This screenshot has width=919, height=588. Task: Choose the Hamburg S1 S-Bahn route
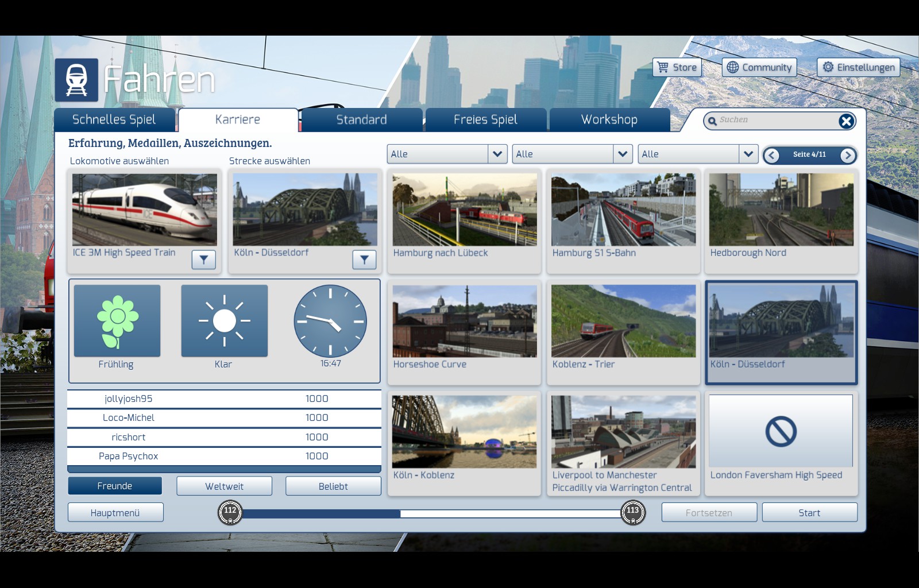click(624, 221)
